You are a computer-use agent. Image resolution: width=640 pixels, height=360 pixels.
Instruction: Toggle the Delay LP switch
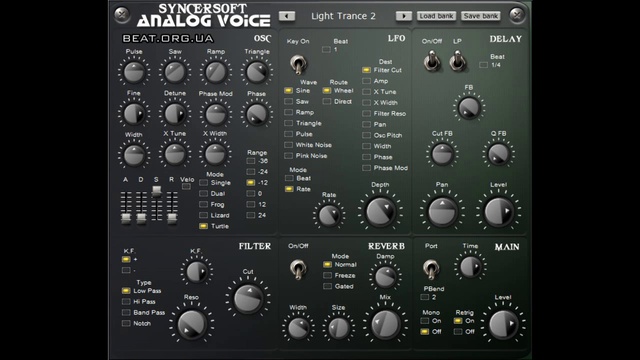point(458,61)
